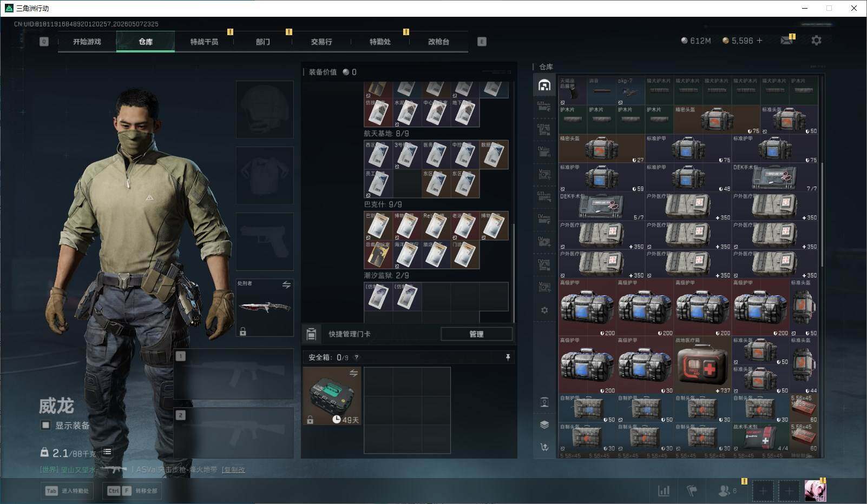Select the DEK手术包 showing 7/7

[775, 178]
